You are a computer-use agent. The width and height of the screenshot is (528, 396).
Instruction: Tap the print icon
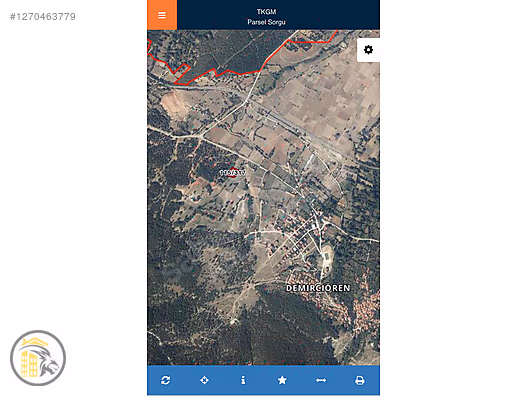coord(360,381)
